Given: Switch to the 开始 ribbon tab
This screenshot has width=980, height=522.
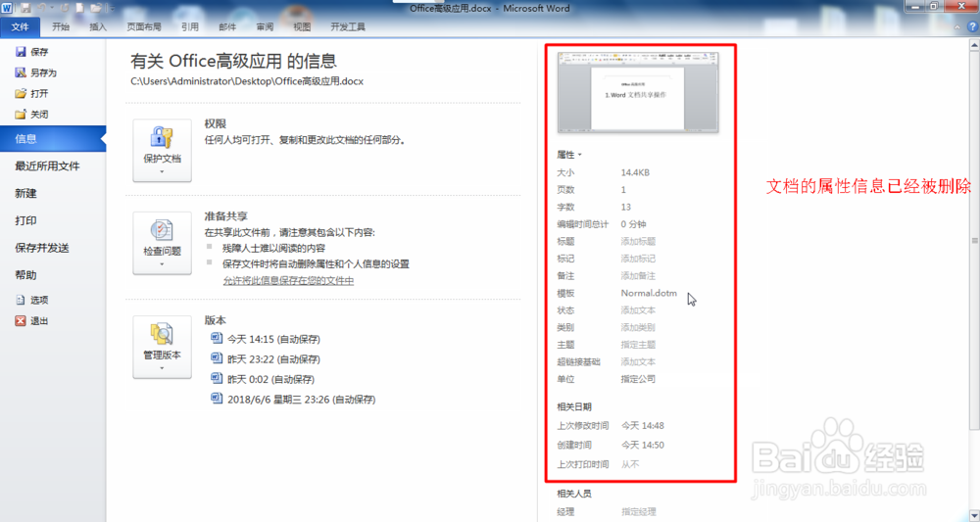Looking at the screenshot, I should pyautogui.click(x=61, y=26).
